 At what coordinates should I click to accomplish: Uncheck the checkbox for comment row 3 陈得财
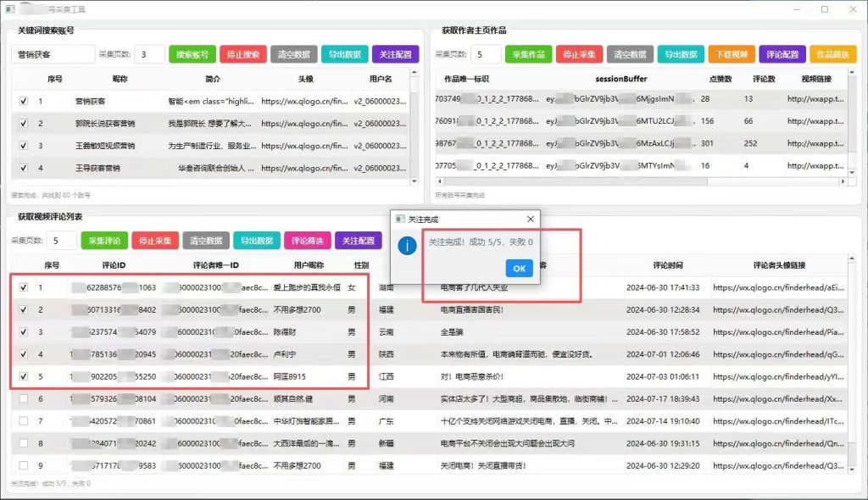click(x=23, y=331)
